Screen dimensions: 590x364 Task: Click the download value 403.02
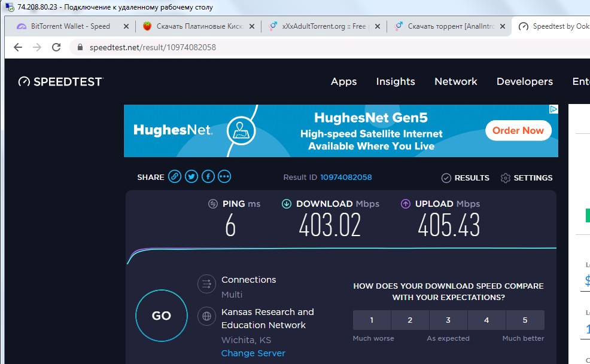330,225
